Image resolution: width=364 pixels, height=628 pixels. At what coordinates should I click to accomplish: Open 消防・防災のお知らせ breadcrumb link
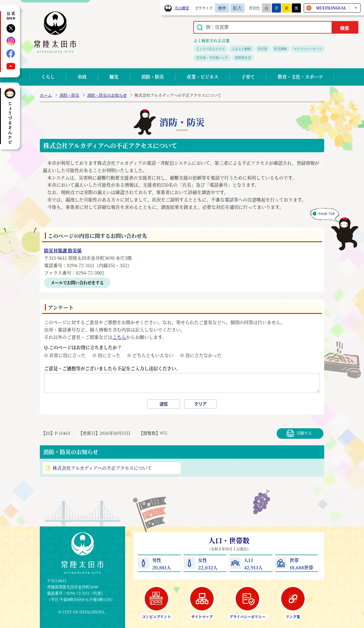click(107, 95)
